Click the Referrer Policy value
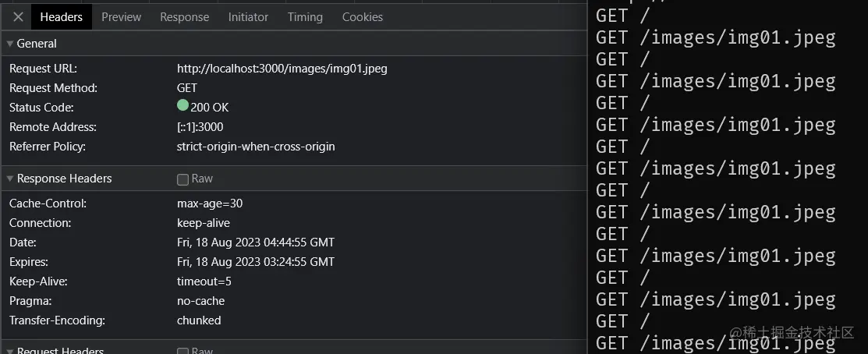 pyautogui.click(x=255, y=147)
